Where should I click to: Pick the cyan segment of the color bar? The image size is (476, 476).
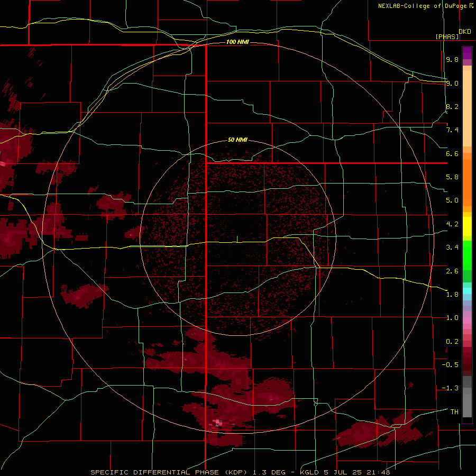[467, 291]
